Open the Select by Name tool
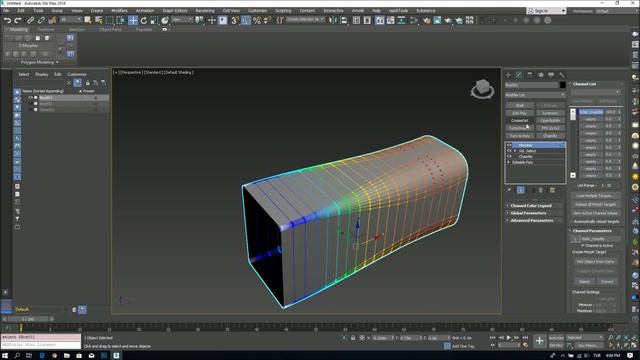 coord(98,20)
